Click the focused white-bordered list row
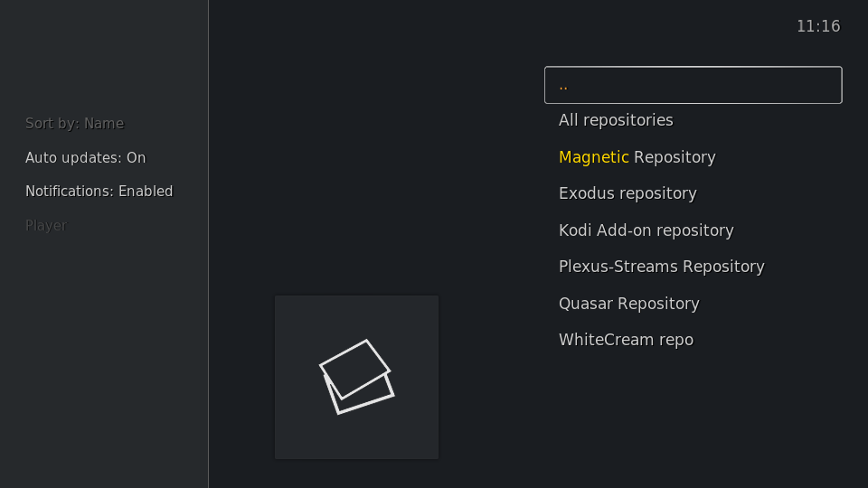Screen dimensions: 868x488 tap(693, 85)
